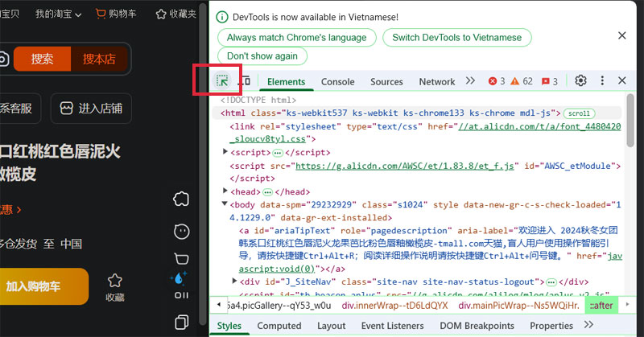The height and width of the screenshot is (337, 644).
Task: Click the red error count badge
Action: pos(497,81)
